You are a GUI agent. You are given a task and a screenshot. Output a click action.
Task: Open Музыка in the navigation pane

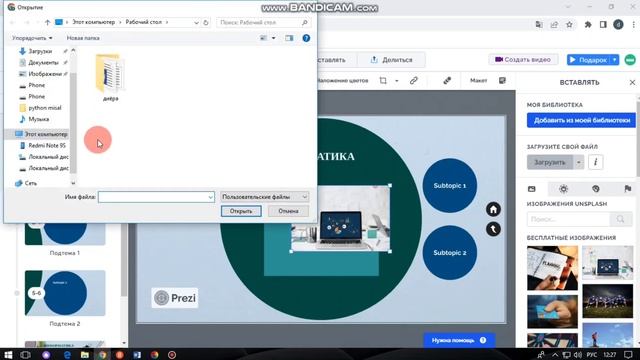click(x=38, y=119)
